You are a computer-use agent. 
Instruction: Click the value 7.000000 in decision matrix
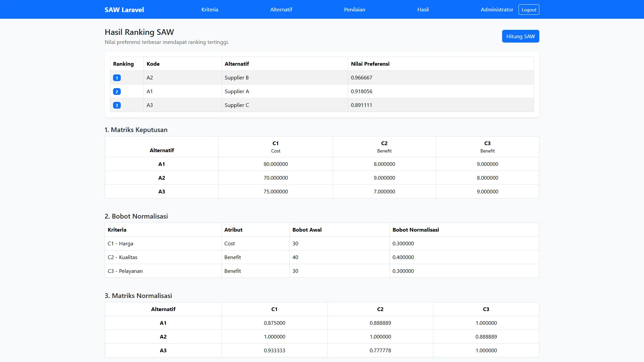(384, 191)
